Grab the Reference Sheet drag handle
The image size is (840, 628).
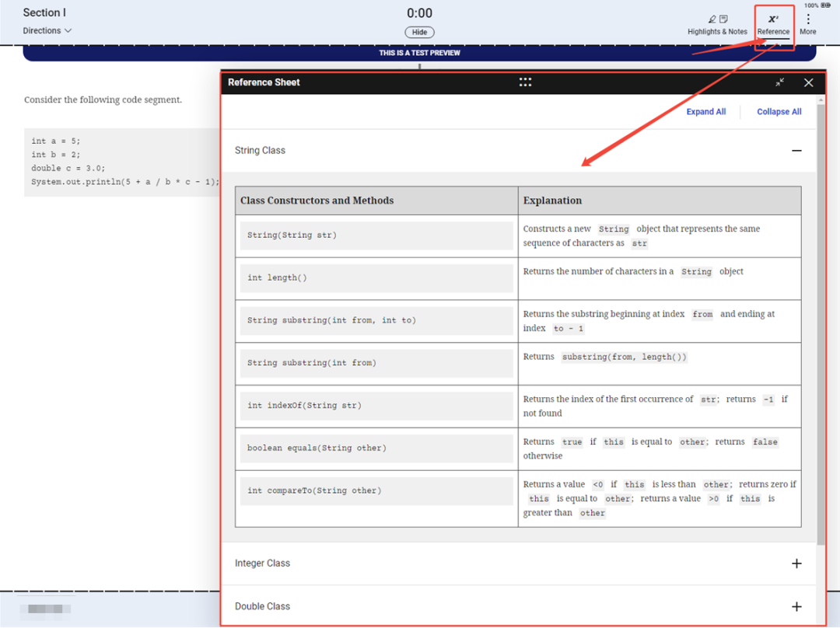pyautogui.click(x=526, y=82)
